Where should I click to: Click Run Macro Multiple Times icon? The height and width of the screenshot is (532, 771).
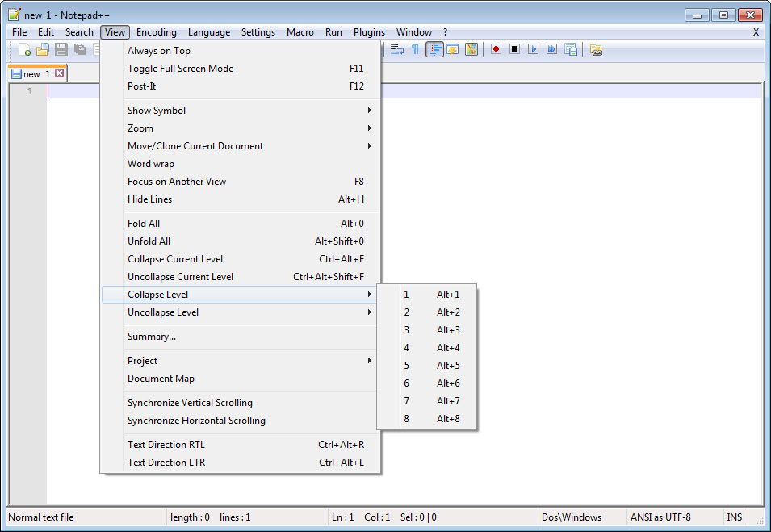pos(551,49)
